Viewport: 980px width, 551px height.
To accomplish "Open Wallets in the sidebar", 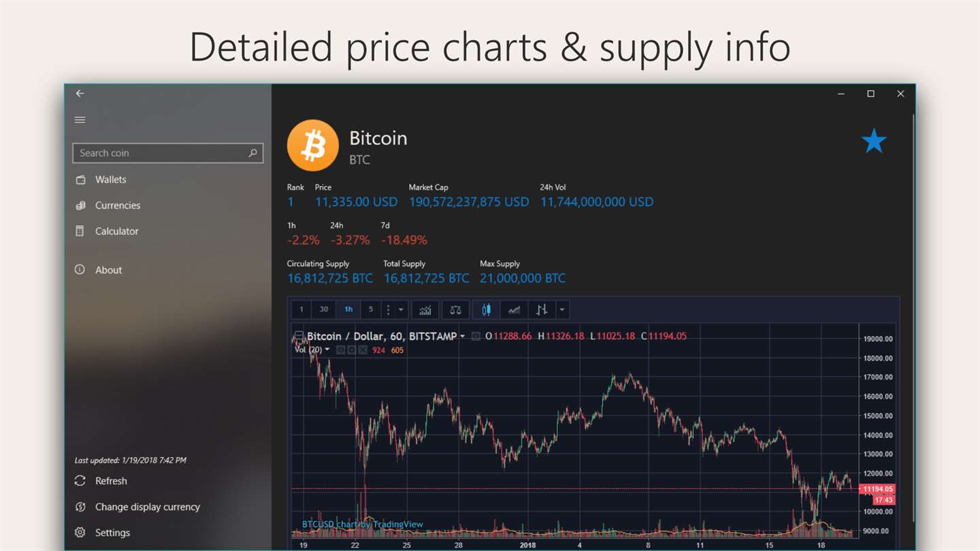I will coord(110,180).
